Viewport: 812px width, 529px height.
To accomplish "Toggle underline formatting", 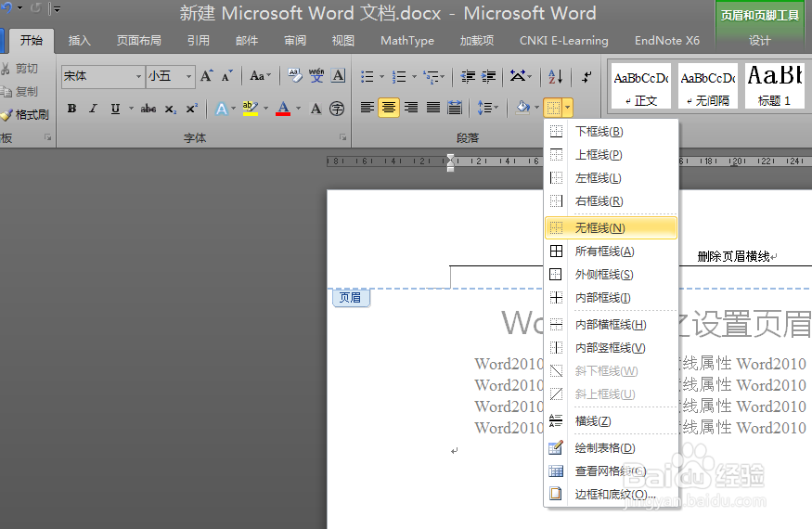I will (115, 109).
